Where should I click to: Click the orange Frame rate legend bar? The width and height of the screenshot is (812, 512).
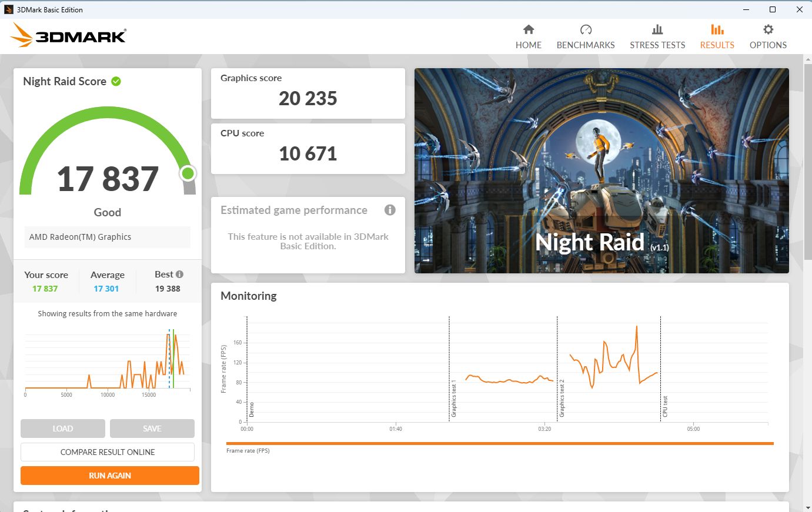[x=500, y=443]
